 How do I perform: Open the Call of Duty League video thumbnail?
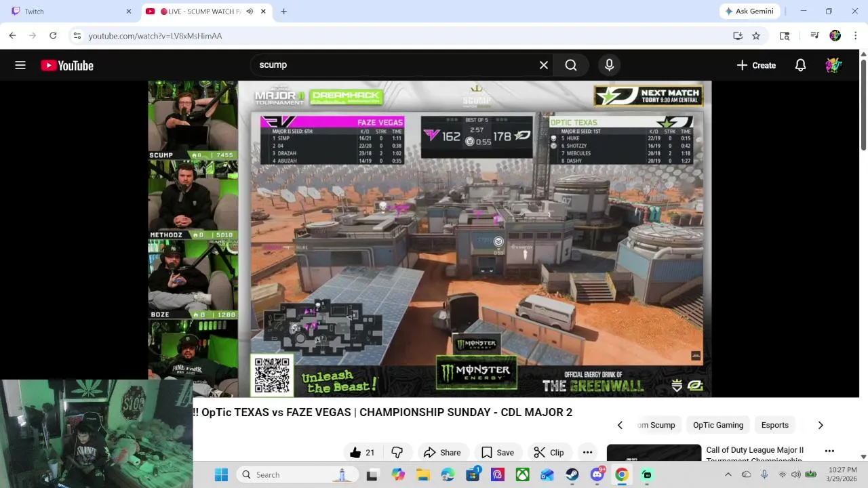click(x=654, y=453)
